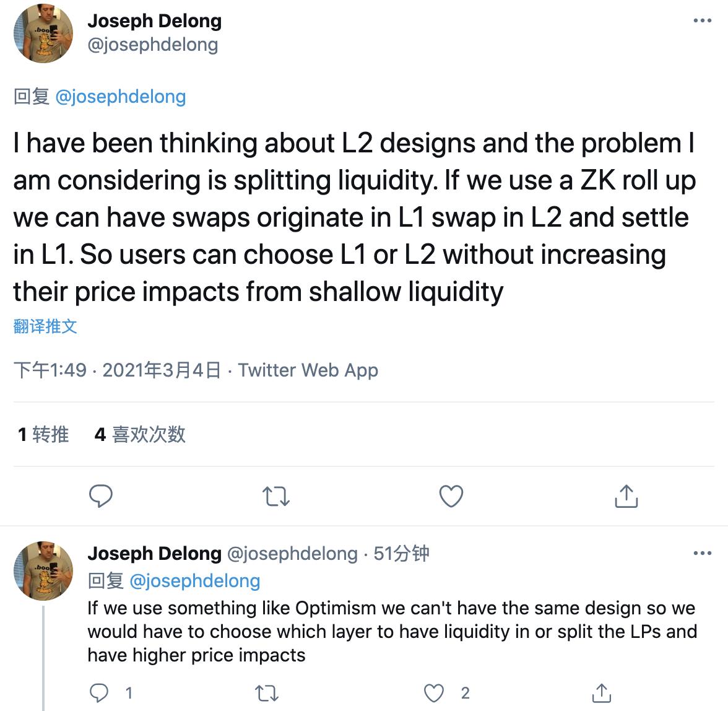
Task: Open Joseph Delong's profile via his name
Action: (x=155, y=20)
